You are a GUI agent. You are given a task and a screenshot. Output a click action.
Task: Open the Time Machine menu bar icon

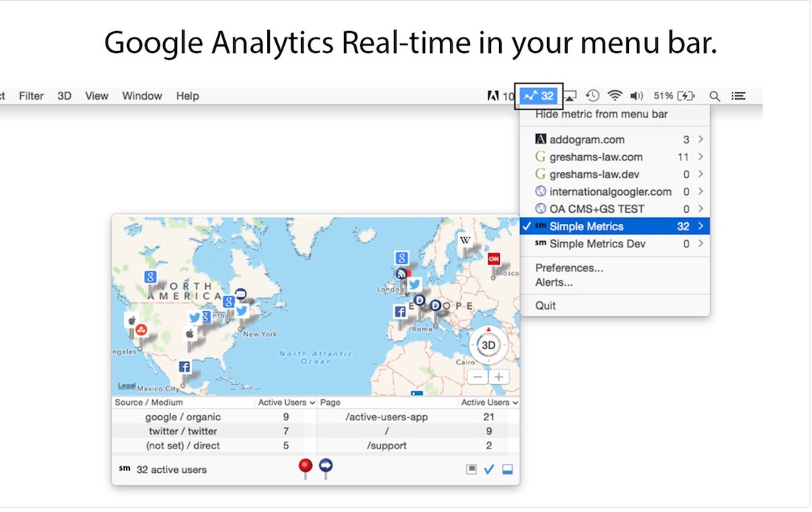(x=593, y=96)
